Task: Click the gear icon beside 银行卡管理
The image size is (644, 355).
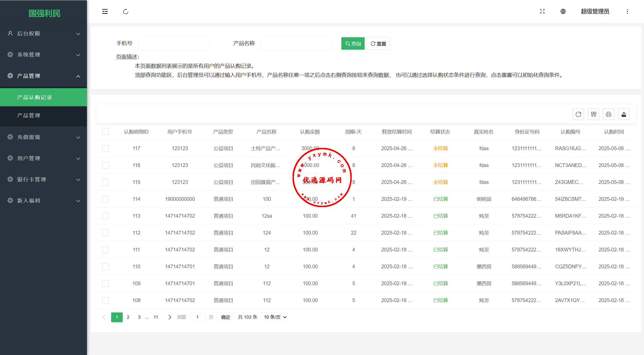Action: tap(10, 179)
